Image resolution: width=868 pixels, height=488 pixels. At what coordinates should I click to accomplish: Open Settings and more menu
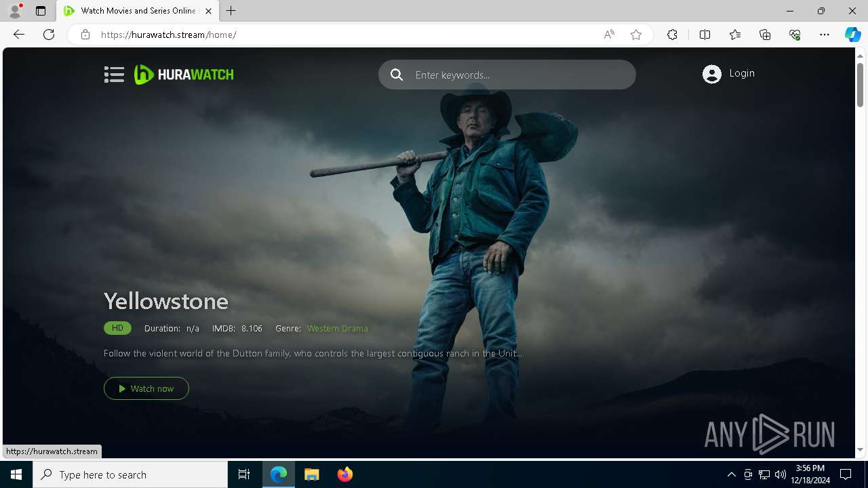coord(825,35)
